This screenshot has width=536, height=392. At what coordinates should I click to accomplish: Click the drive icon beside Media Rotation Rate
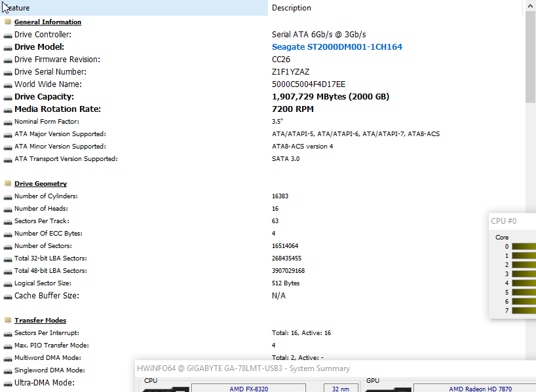pos(7,111)
